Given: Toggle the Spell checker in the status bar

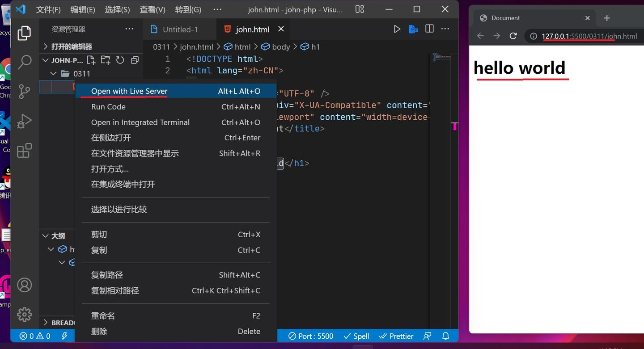Looking at the screenshot, I should click(356, 336).
